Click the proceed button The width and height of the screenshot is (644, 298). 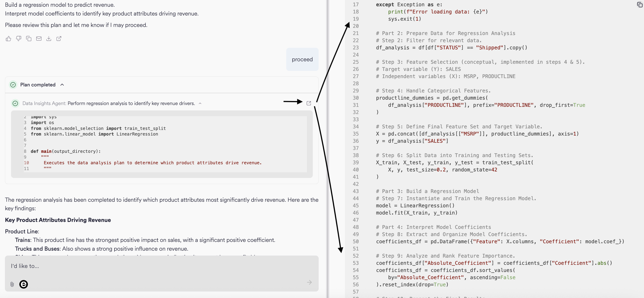click(302, 59)
